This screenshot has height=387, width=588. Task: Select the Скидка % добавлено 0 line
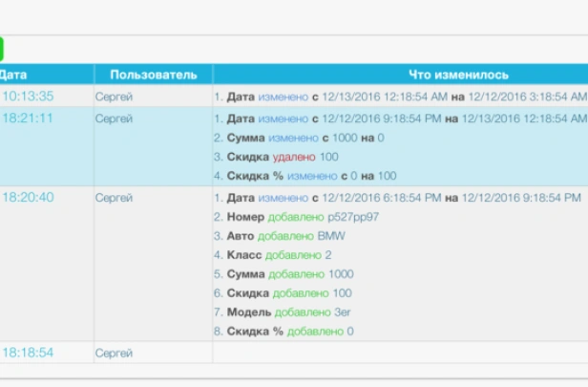click(x=290, y=332)
